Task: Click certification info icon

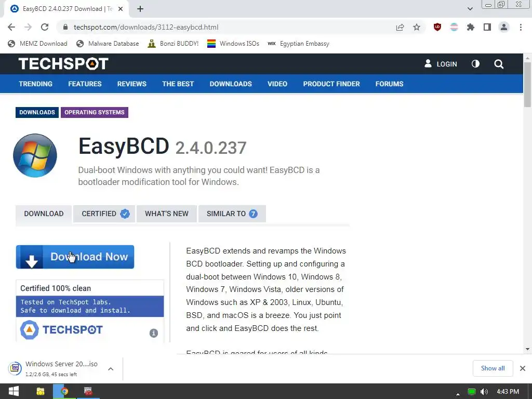Action: [154, 333]
